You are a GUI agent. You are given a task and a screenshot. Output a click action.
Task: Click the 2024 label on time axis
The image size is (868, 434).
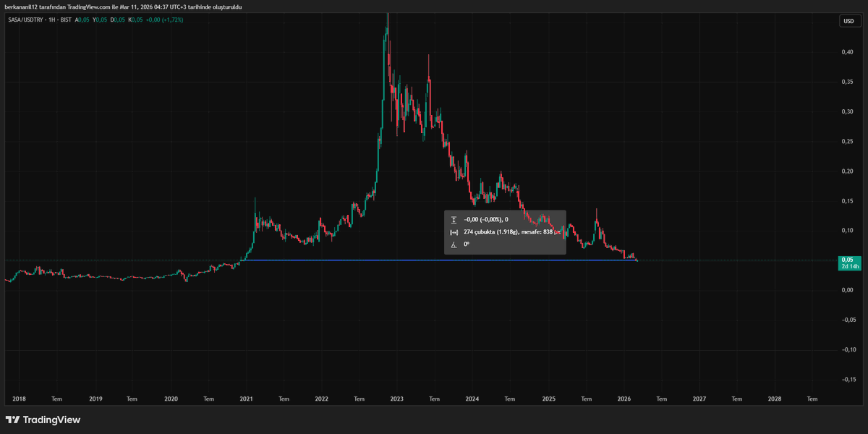pyautogui.click(x=472, y=398)
